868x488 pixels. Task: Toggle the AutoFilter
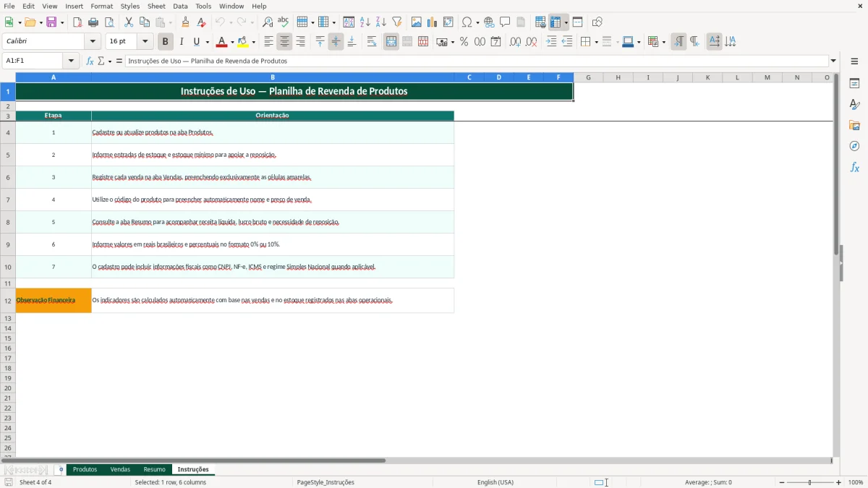[397, 22]
